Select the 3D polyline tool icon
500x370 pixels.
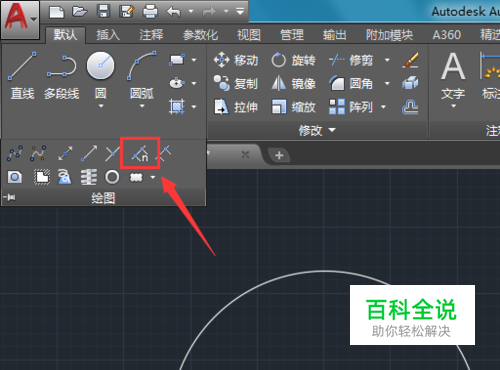coord(65,177)
